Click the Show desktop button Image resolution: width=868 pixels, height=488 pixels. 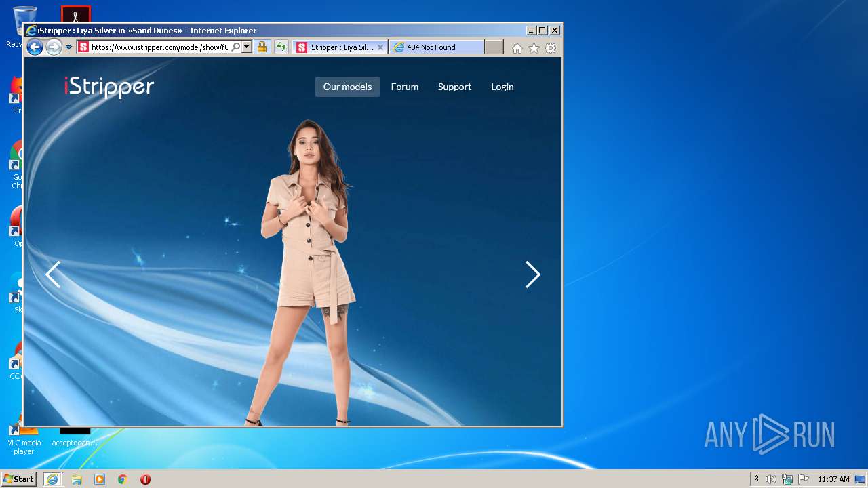tap(860, 479)
